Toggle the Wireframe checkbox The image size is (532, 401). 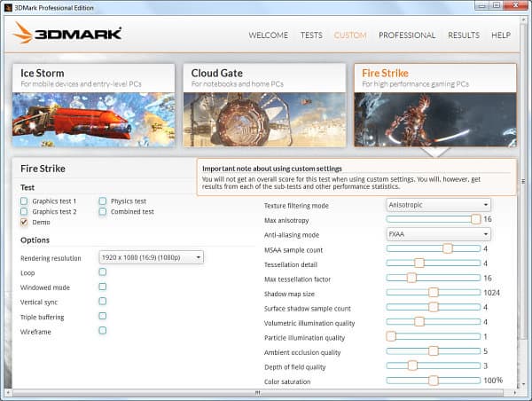[x=103, y=330]
